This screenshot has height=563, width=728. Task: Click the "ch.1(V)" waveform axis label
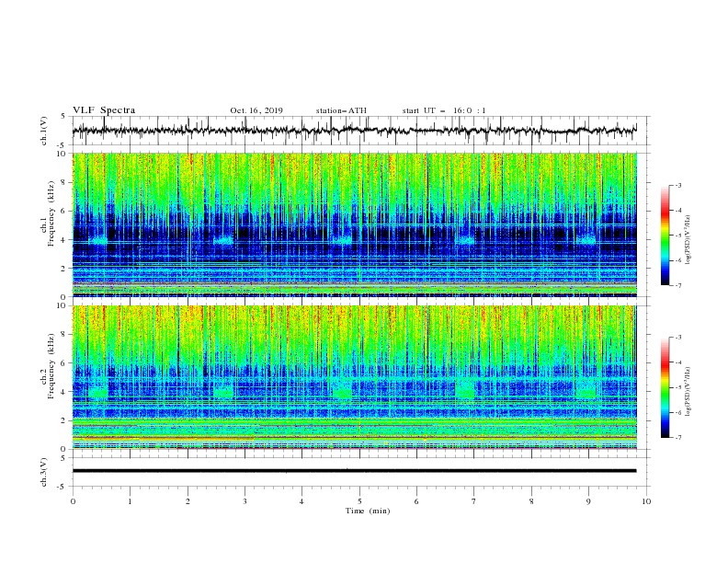[x=44, y=131]
